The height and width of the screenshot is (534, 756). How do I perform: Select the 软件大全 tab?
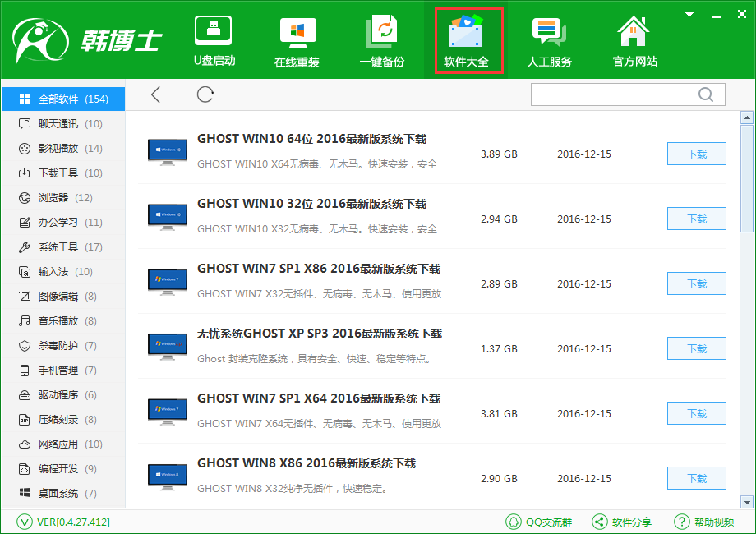point(466,41)
